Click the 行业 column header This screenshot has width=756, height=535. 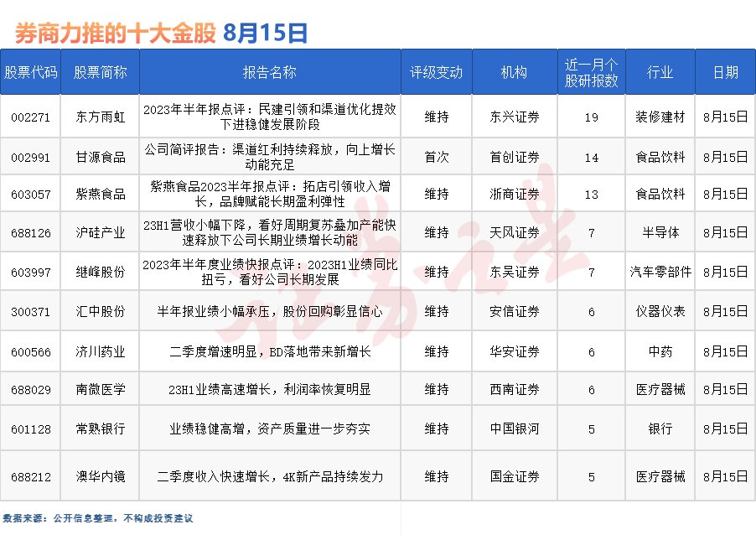pos(660,72)
